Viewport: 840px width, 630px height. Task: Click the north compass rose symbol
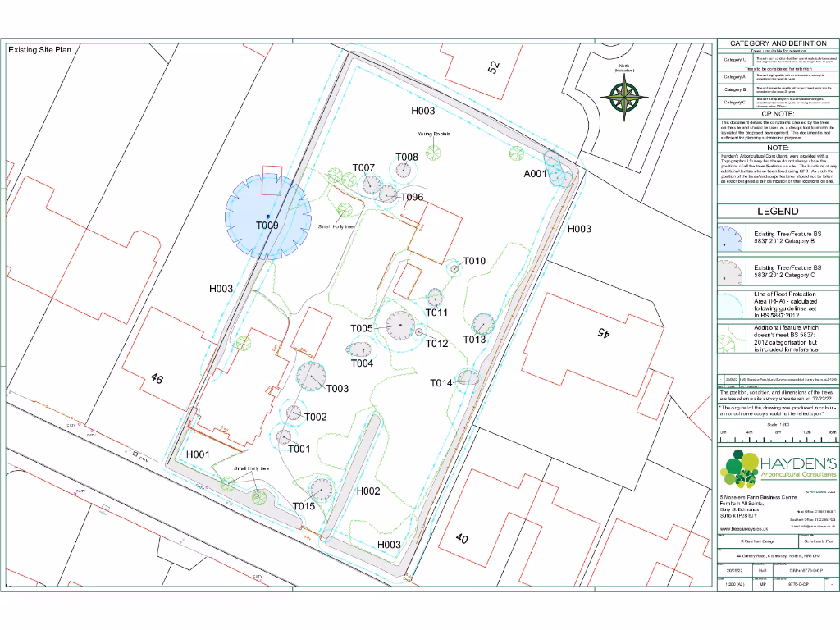pyautogui.click(x=623, y=98)
